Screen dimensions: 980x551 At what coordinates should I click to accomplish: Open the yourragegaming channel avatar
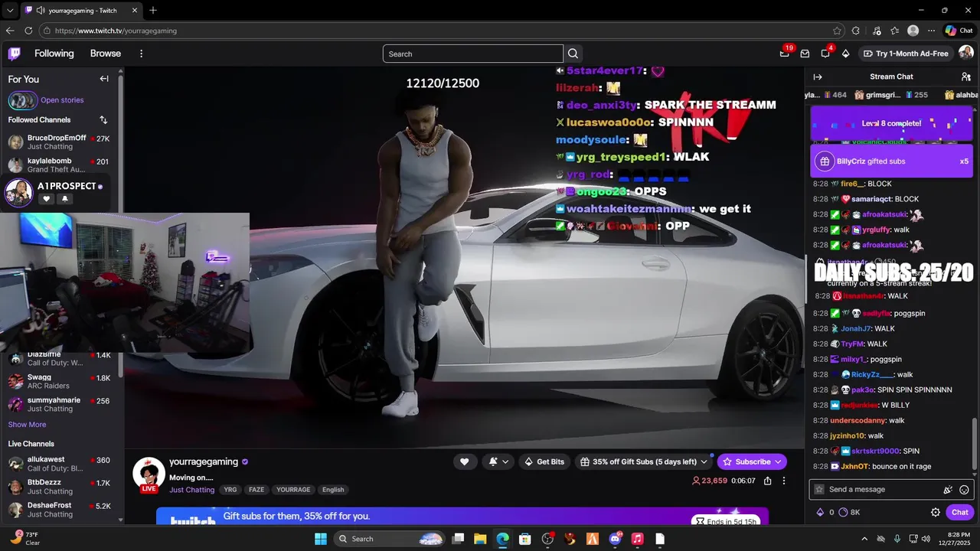coord(149,474)
